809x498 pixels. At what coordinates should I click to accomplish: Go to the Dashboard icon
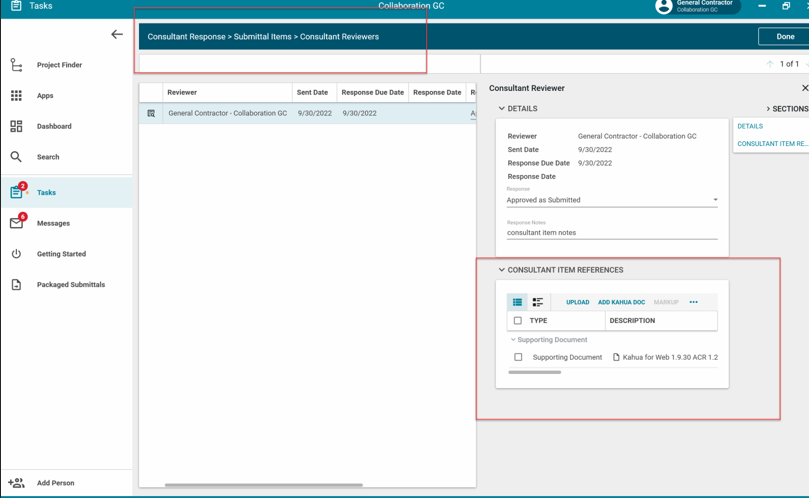point(16,127)
